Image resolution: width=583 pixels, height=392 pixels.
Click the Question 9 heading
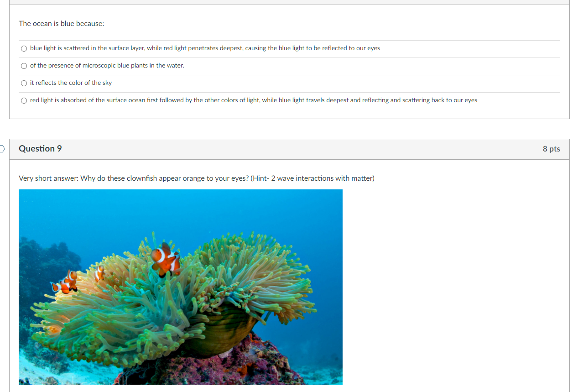40,149
